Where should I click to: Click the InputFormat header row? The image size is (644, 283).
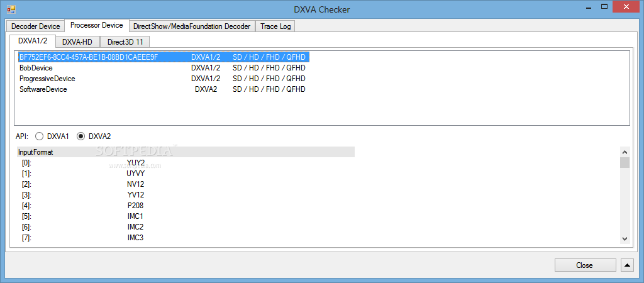pos(186,152)
